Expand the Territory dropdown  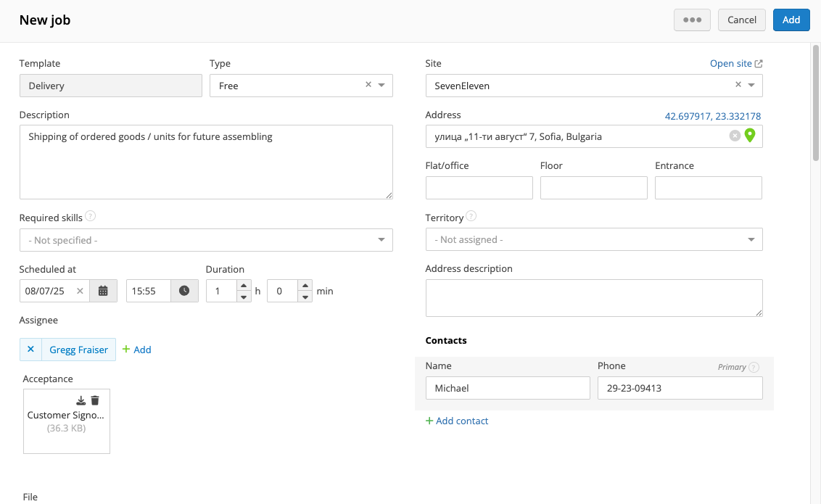click(751, 239)
